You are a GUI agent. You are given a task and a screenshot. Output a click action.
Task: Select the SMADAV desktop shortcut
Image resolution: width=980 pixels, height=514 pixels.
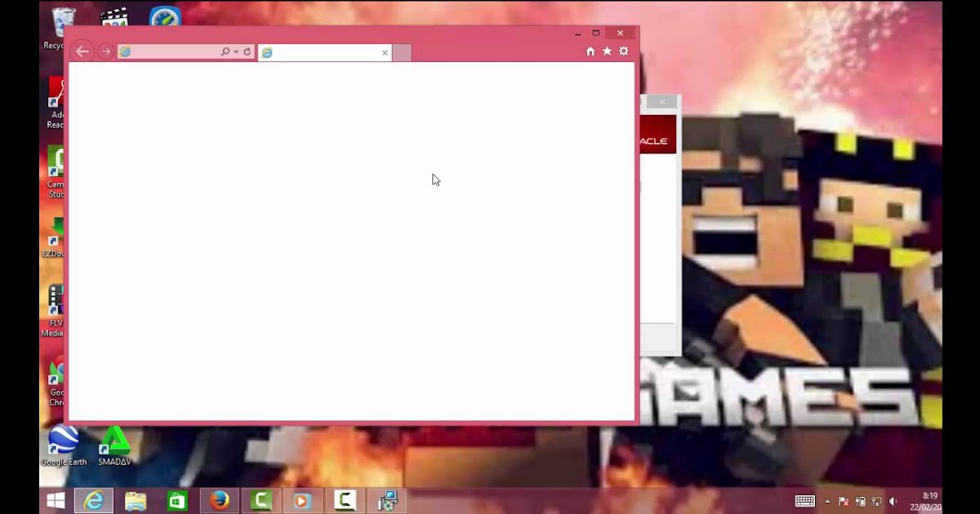[114, 445]
